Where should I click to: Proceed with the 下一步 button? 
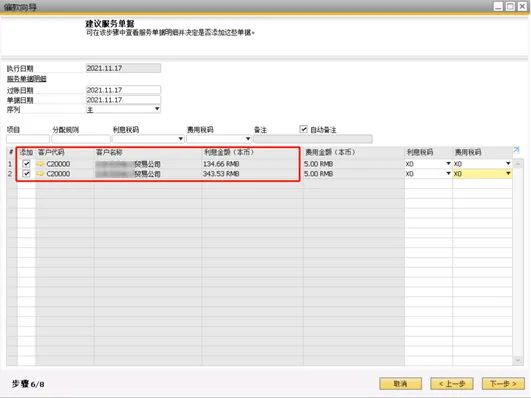click(x=503, y=384)
